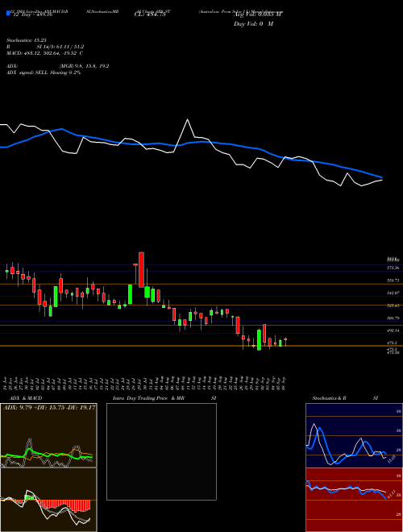This screenshot has width=403, height=532.
Task: Click 'Intra Day Trading Price & MR' title
Action: [x=148, y=398]
